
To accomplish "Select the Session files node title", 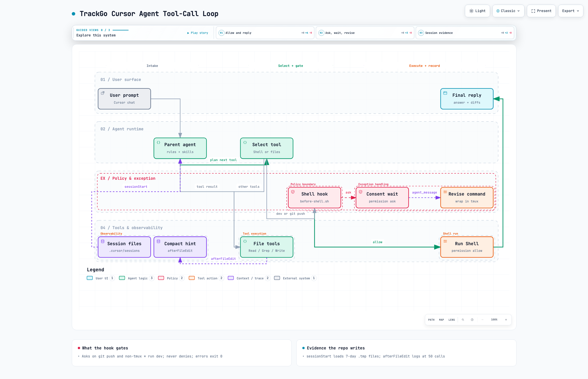I will 124,244.
